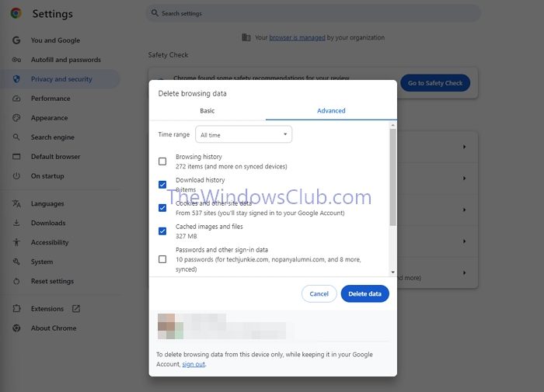
Task: Click the gauge icon for Performance
Action: click(x=16, y=99)
